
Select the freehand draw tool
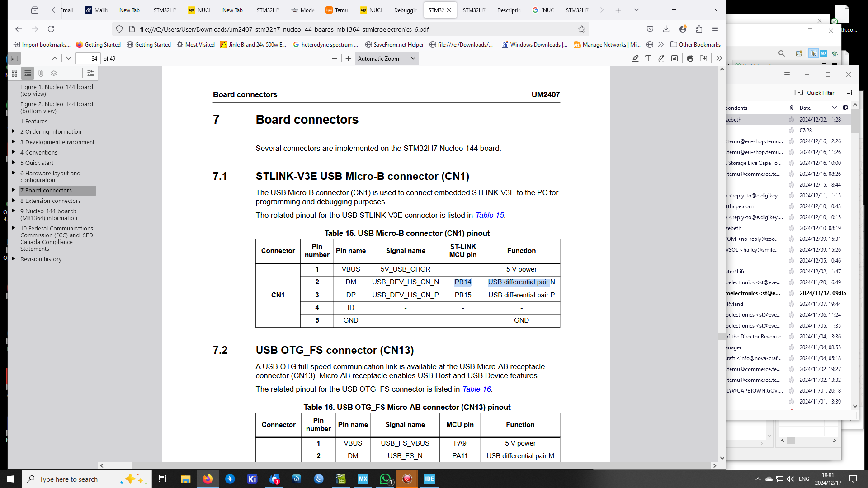point(661,58)
